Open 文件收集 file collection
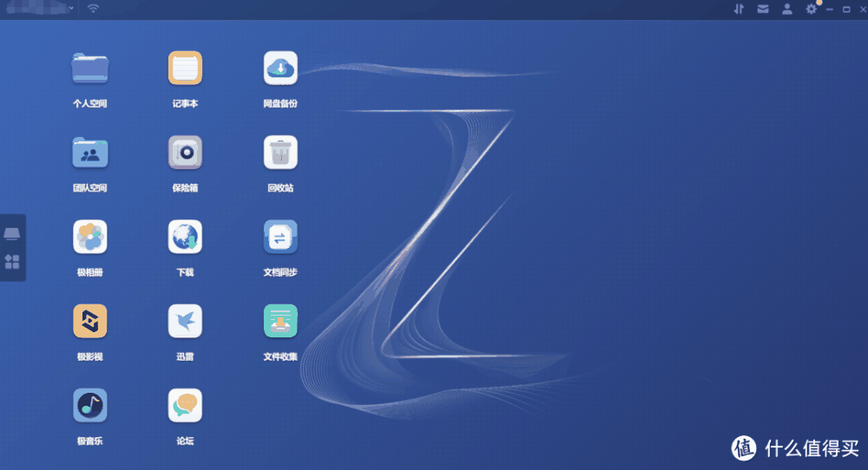 click(x=280, y=321)
